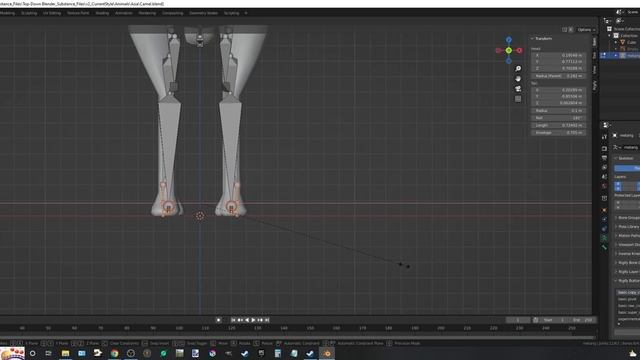The image size is (640, 360).
Task: Open the Scene properties tab icon
Action: click(604, 176)
